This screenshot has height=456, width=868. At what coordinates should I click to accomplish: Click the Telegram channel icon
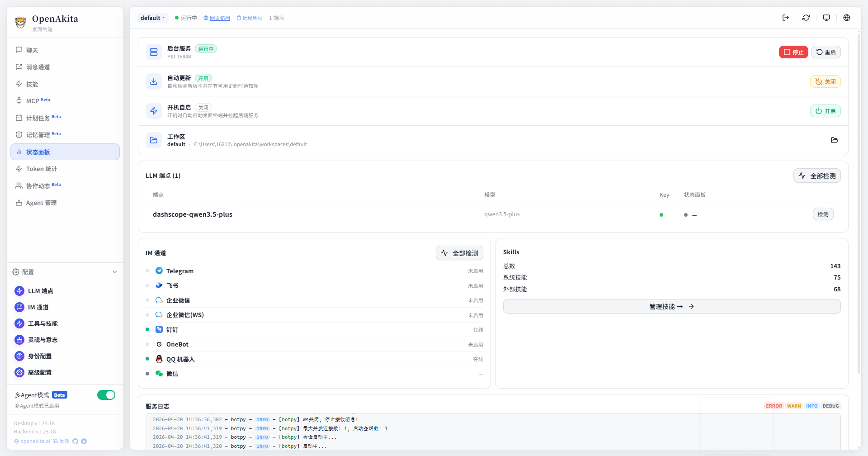click(x=159, y=271)
